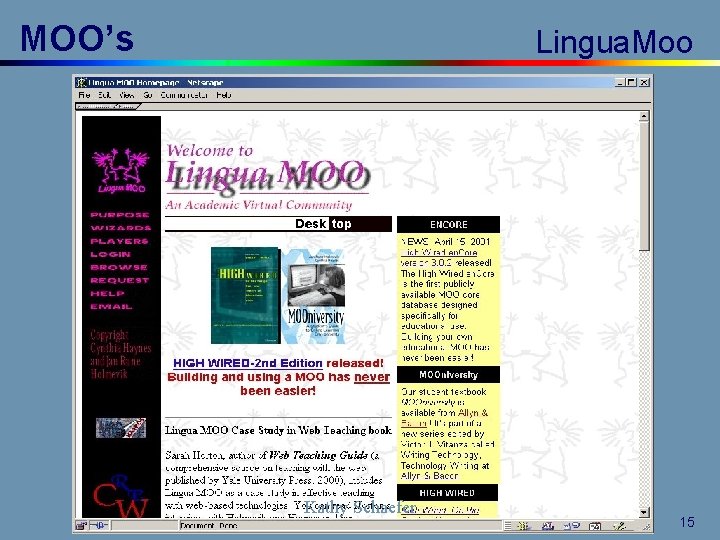Click the small banner image in the sidebar
The width and height of the screenshot is (720, 540).
[x=121, y=428]
